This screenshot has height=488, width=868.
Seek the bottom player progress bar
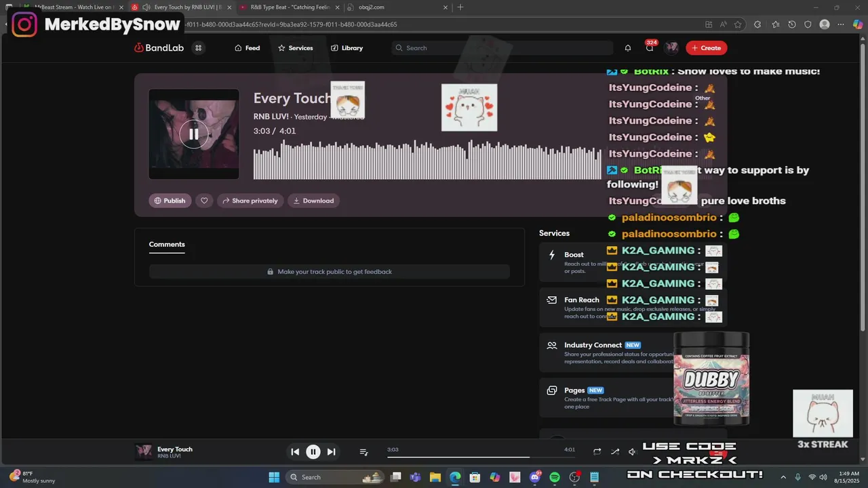point(481,457)
